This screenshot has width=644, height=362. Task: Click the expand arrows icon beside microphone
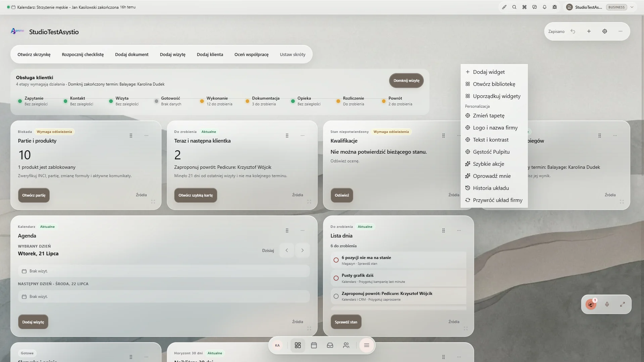pos(622,304)
